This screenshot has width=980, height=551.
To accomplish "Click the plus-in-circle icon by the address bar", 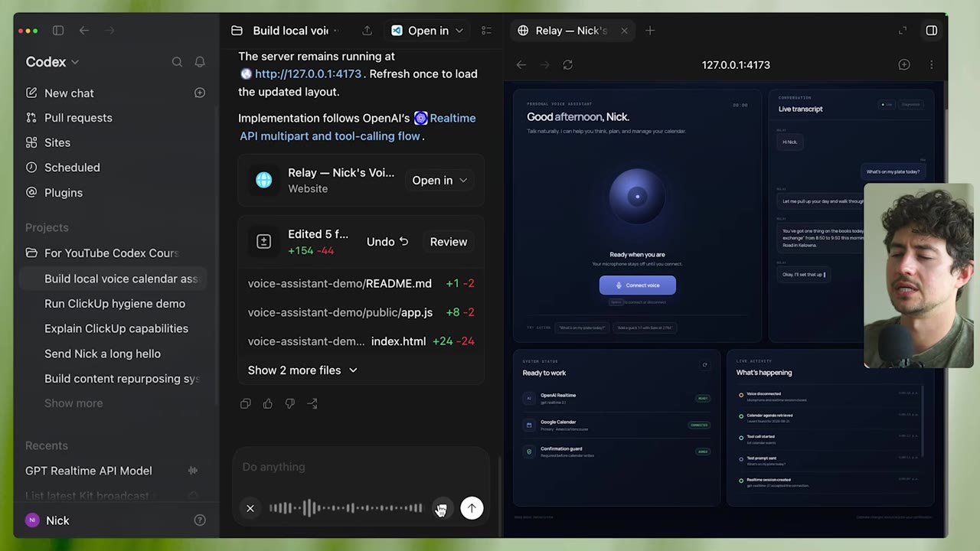I will pos(904,65).
